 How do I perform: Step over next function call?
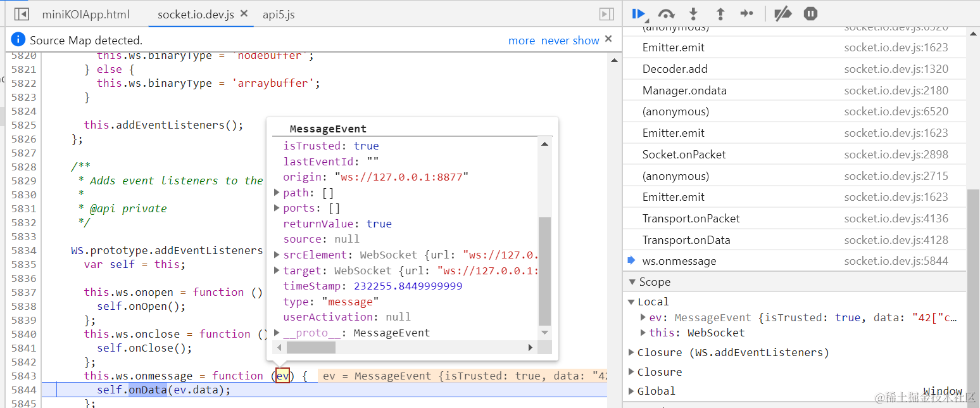tap(666, 13)
